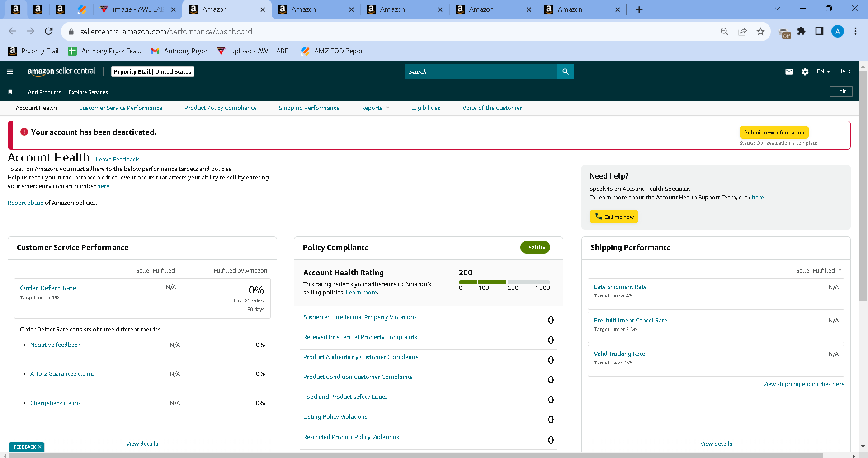Open the Pryority Etail United States selector

(x=153, y=71)
